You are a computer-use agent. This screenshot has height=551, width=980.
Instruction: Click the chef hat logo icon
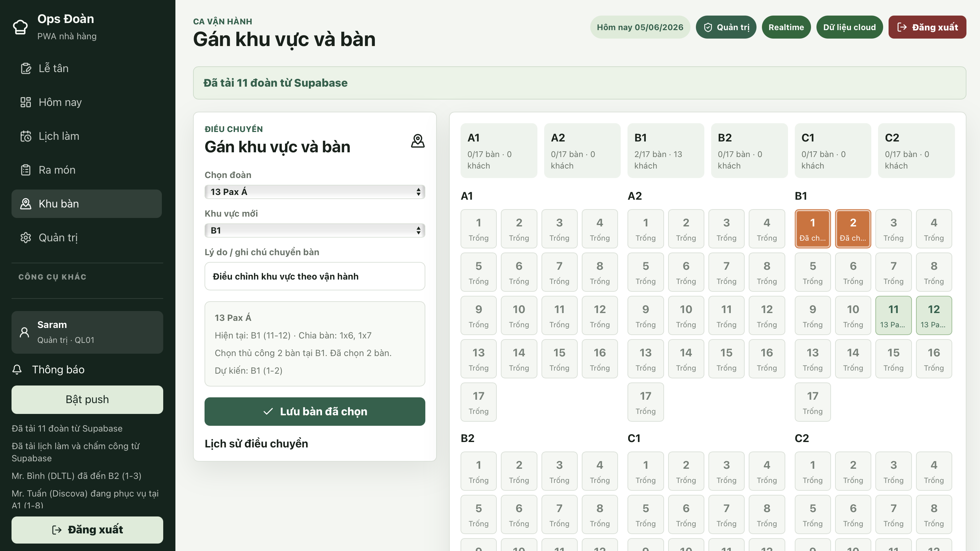[20, 27]
